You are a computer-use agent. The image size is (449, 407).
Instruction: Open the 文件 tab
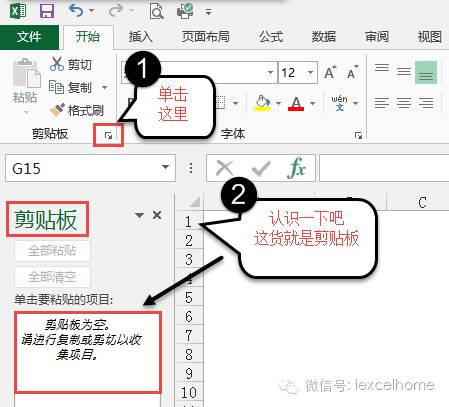[x=29, y=37]
